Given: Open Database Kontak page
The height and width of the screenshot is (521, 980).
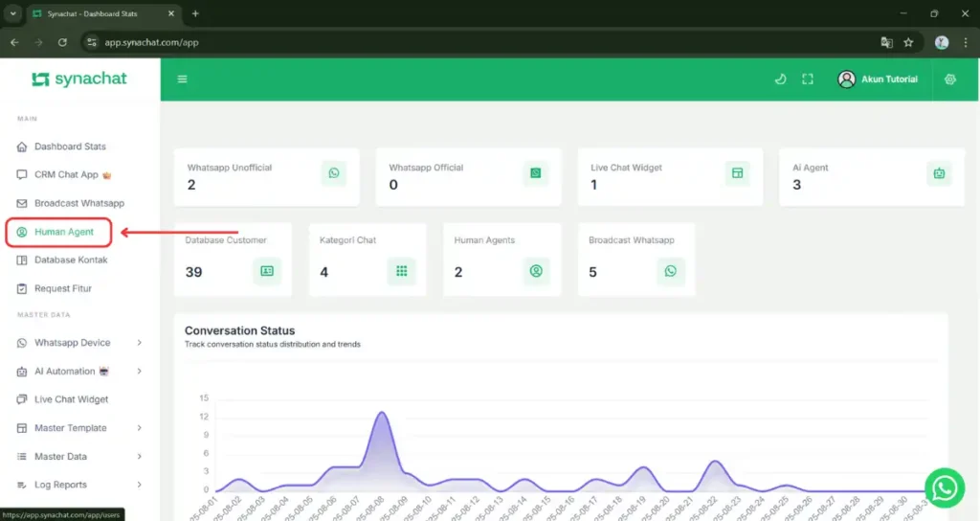Looking at the screenshot, I should [x=71, y=260].
